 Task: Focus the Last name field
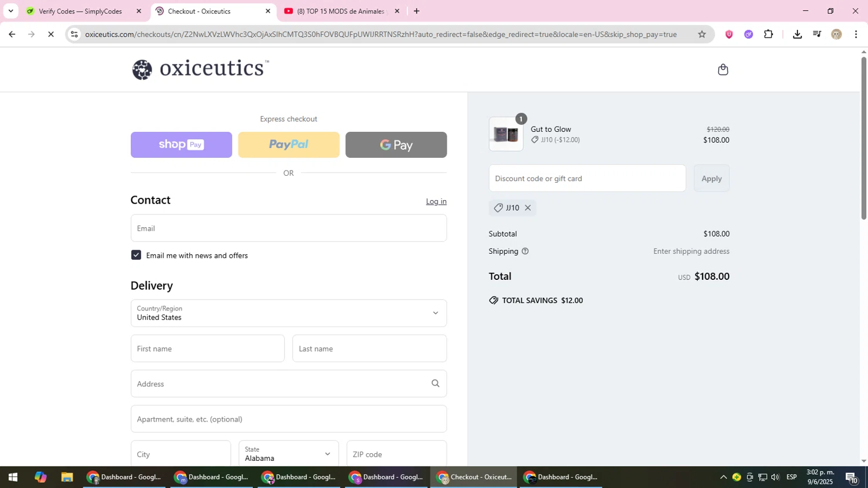point(369,349)
